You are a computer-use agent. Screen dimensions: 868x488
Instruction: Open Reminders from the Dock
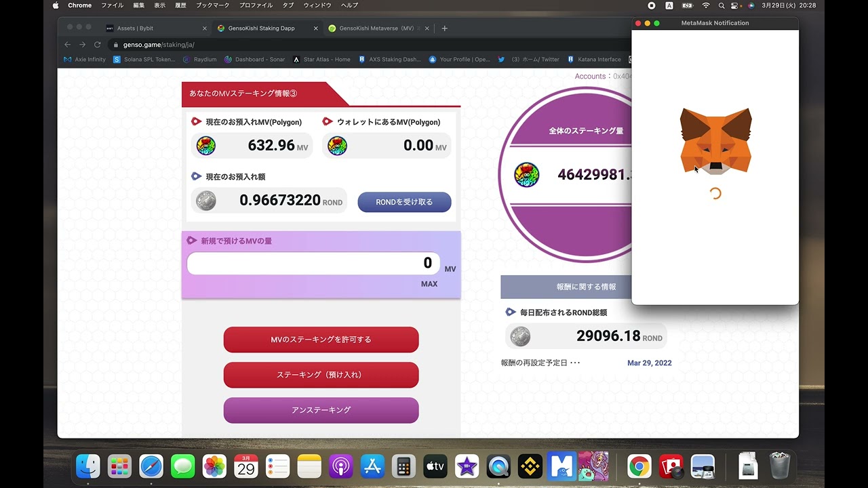click(x=277, y=466)
